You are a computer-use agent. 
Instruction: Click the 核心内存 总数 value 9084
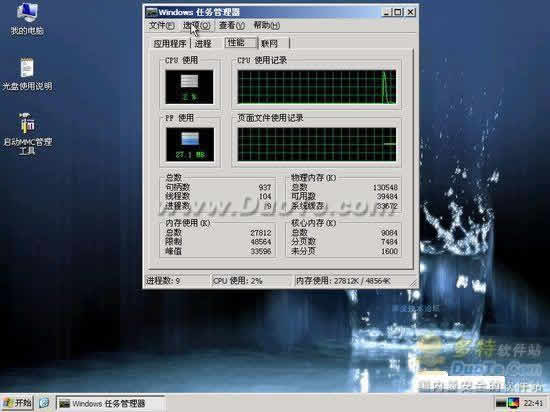click(x=389, y=233)
